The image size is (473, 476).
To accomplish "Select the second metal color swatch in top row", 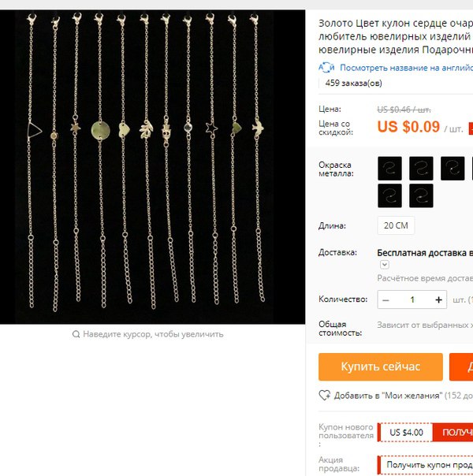I will pyautogui.click(x=421, y=168).
